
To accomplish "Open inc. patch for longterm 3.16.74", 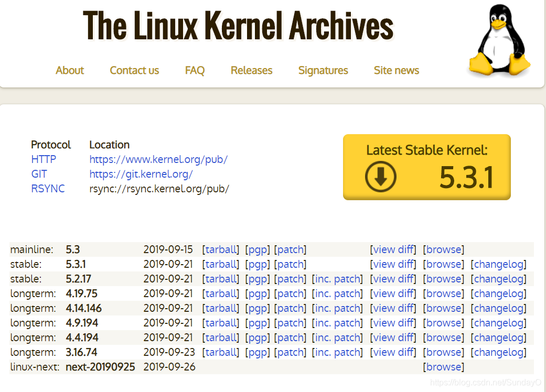I will click(337, 352).
